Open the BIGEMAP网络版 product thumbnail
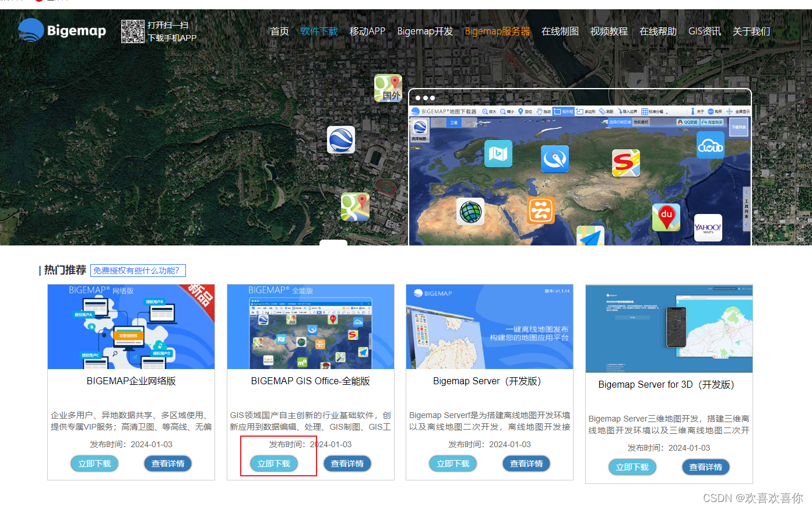The image size is (812, 509). (131, 327)
